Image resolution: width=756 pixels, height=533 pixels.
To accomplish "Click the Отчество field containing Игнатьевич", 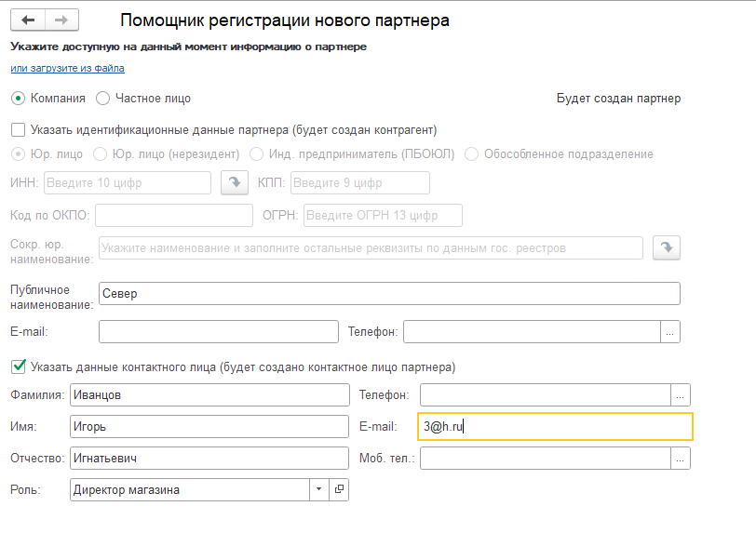I will [x=209, y=459].
